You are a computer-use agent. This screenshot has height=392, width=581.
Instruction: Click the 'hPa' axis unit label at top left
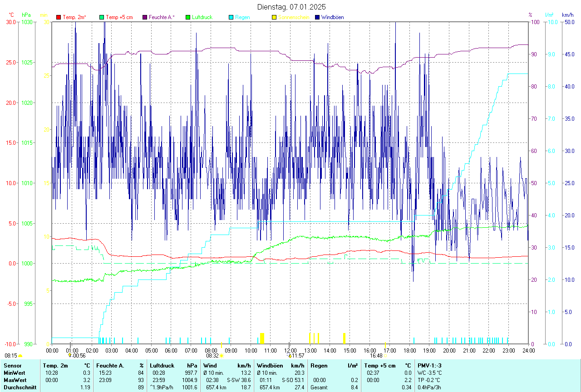coord(26,15)
